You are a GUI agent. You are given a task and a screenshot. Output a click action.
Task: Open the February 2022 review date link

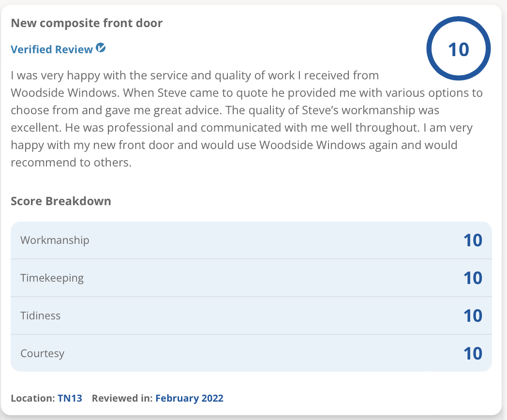point(190,398)
